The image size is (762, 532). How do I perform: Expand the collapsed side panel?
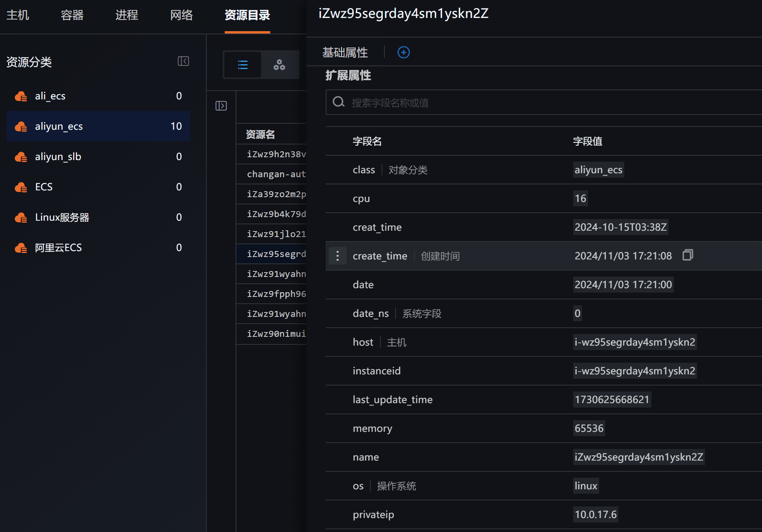221,106
